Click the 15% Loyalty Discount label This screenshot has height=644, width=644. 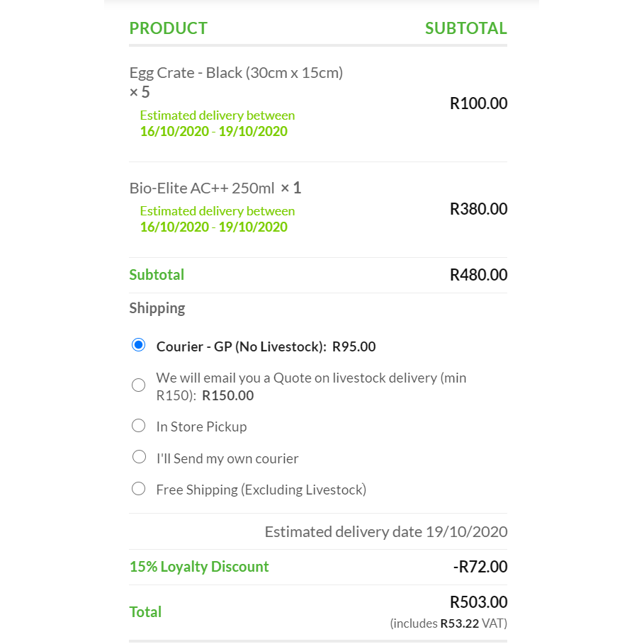[199, 567]
